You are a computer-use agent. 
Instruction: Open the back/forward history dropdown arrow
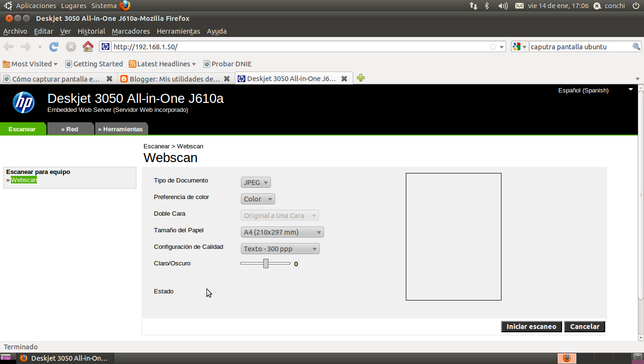[40, 47]
